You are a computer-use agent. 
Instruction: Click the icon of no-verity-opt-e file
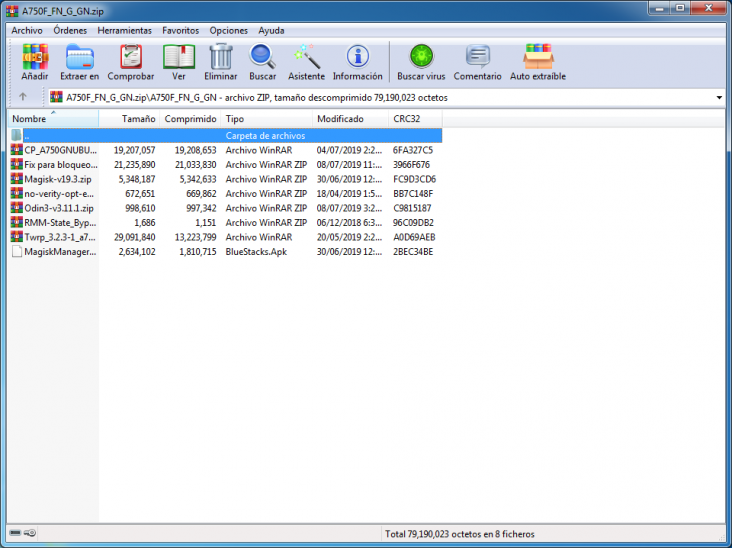pos(16,193)
